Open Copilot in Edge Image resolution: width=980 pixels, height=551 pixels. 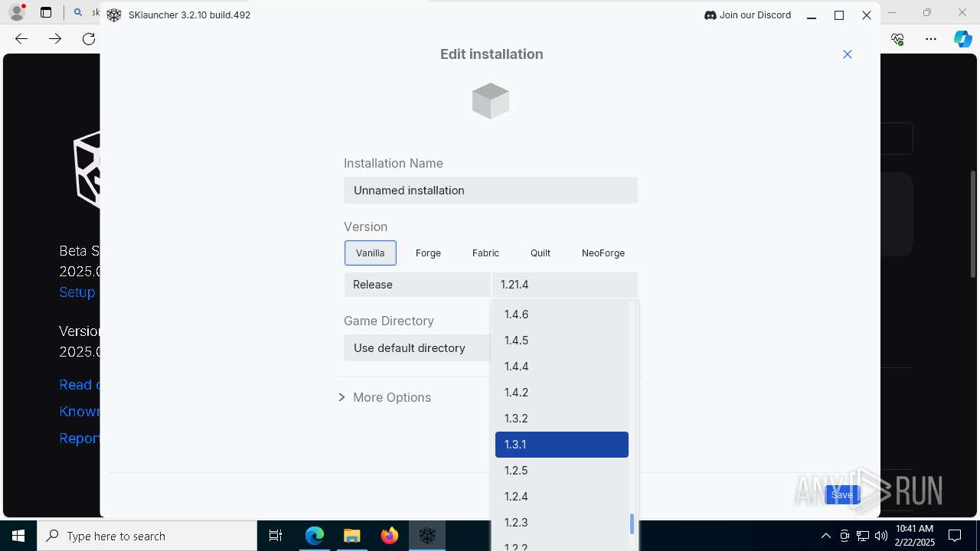pos(963,39)
